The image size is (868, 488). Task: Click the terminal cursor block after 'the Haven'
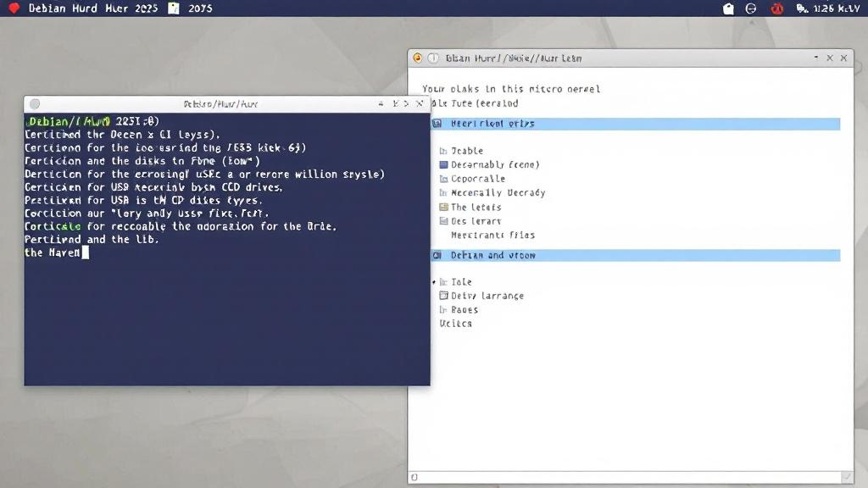click(86, 252)
